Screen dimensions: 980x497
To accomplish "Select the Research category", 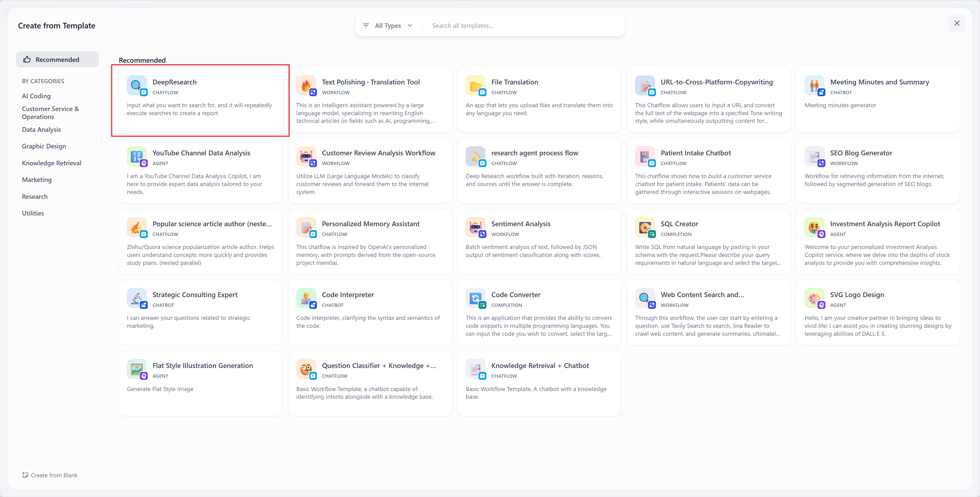I will (35, 196).
